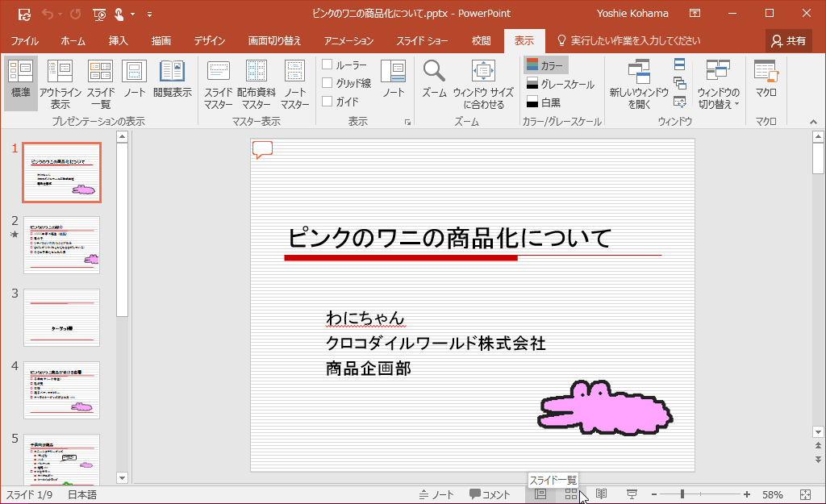Viewport: 826px width, 504px height.
Task: Enable the Ruler checkbox
Action: [326, 65]
